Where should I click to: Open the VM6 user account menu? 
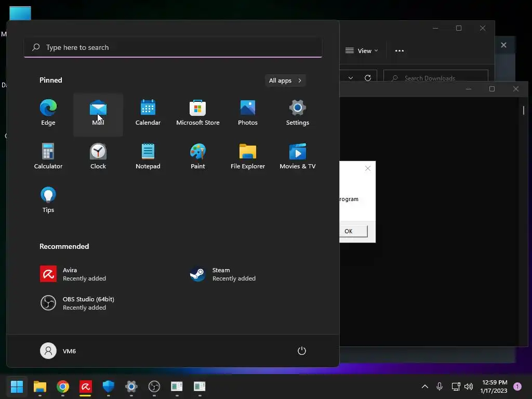click(58, 351)
